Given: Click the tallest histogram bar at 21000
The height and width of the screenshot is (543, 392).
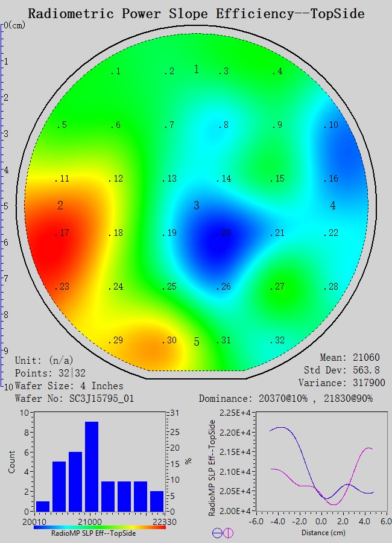Looking at the screenshot, I should 92,466.
